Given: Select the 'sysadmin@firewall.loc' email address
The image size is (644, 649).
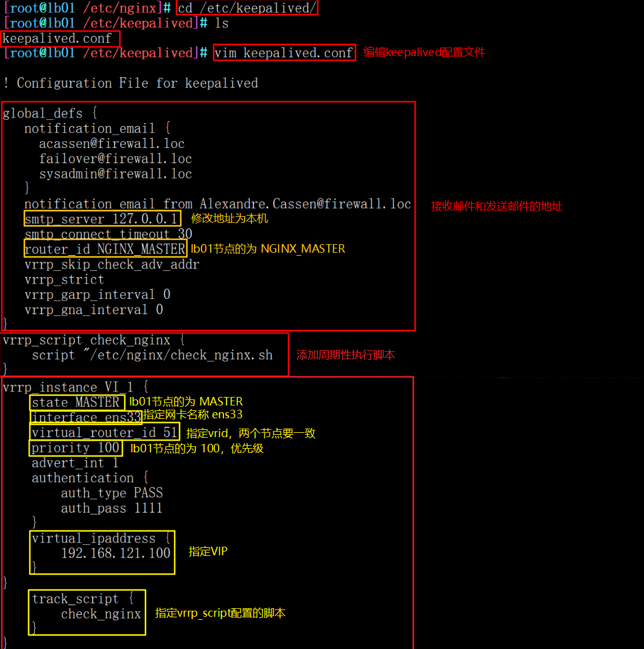Looking at the screenshot, I should point(116,174).
